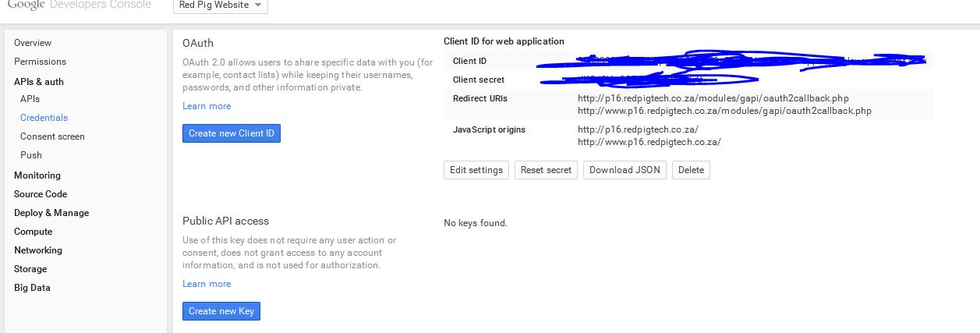Click the Redirect URIs label
Viewport: 980px width, 333px height.
[x=480, y=98]
